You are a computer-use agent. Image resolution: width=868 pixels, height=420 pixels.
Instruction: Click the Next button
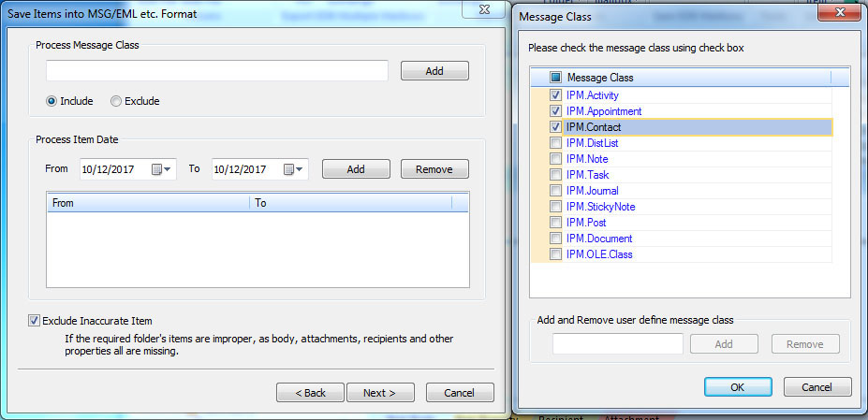380,393
